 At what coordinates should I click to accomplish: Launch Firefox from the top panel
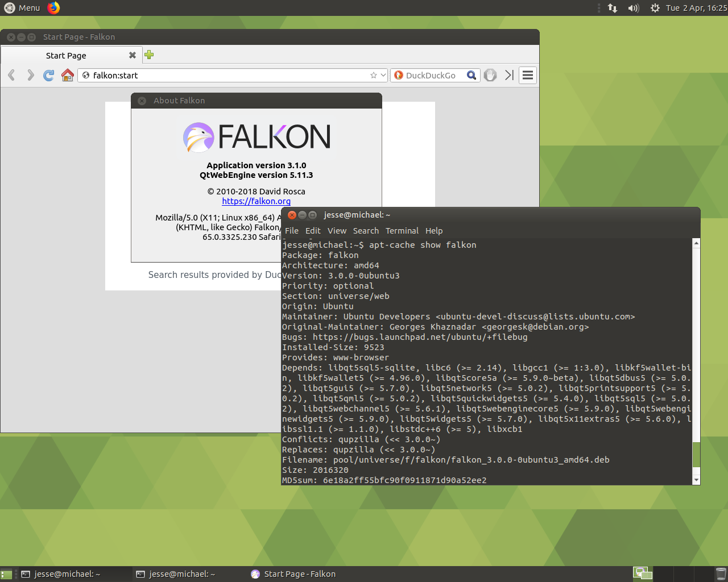pos(53,8)
